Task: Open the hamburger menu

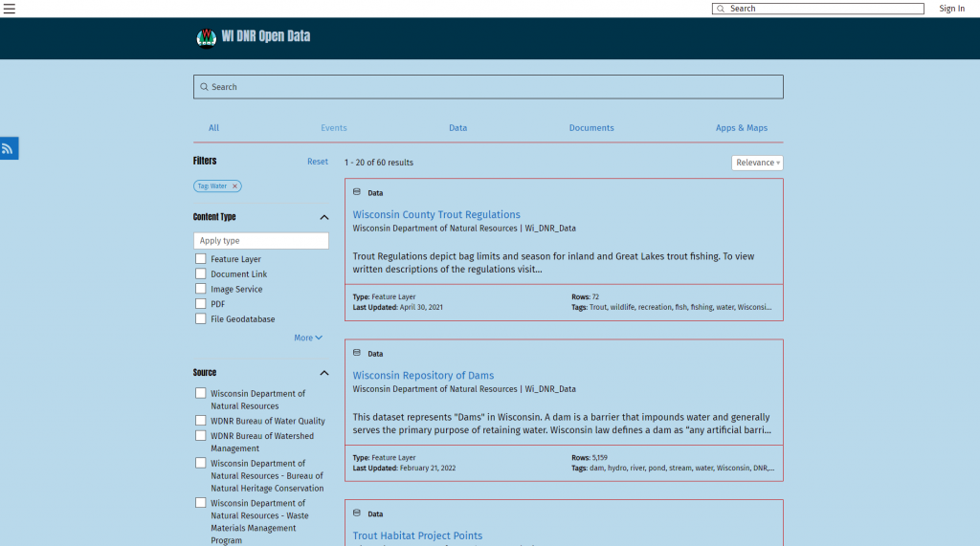Action: (x=10, y=9)
